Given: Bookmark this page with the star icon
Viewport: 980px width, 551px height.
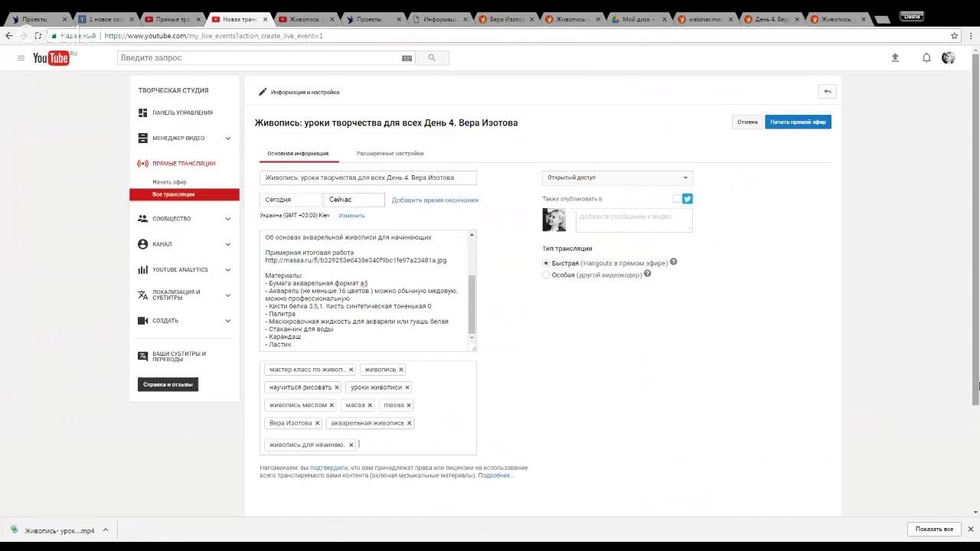Looking at the screenshot, I should pyautogui.click(x=954, y=35).
